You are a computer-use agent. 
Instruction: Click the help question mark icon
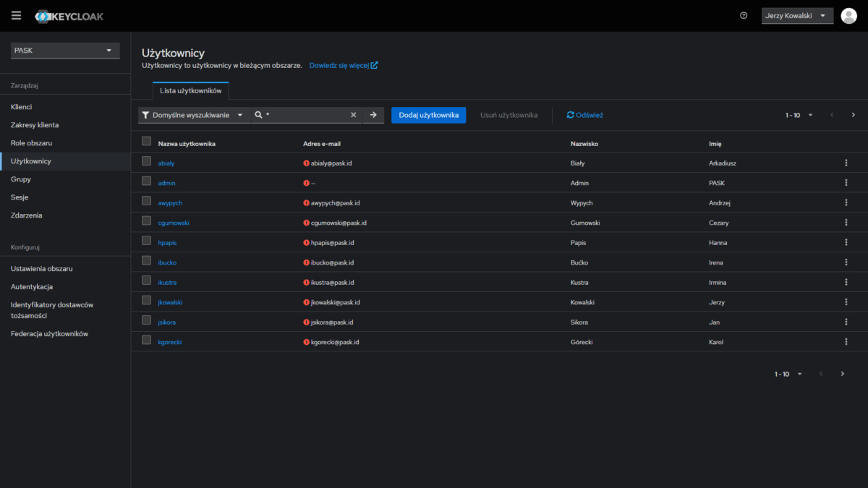click(x=744, y=16)
